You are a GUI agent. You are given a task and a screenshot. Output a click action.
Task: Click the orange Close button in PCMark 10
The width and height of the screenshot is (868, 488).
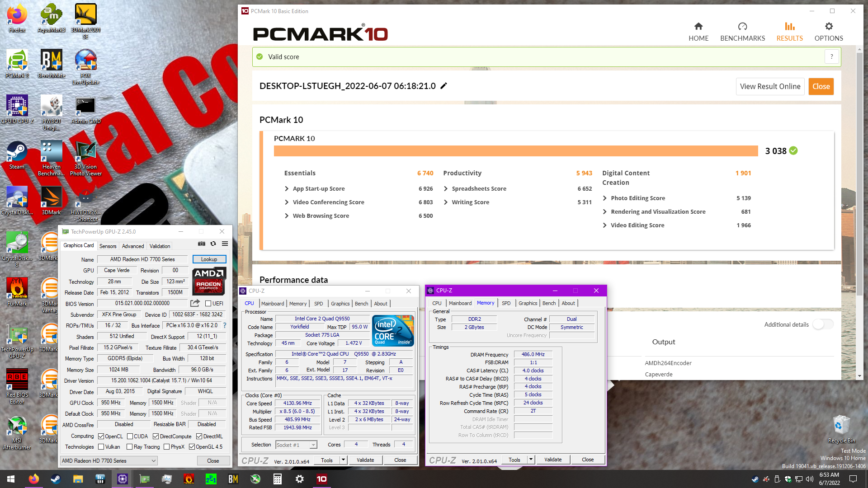click(821, 86)
